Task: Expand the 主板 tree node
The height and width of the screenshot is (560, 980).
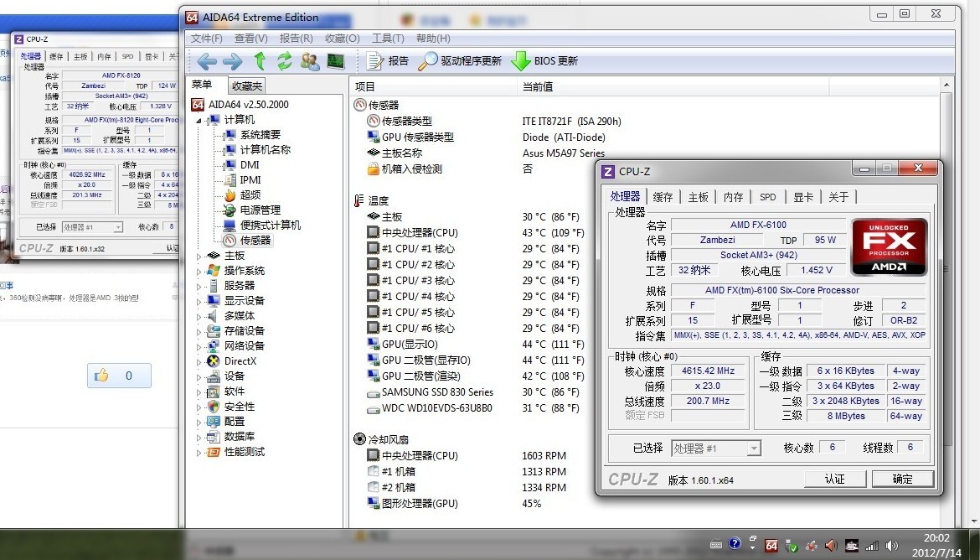Action: click(199, 256)
